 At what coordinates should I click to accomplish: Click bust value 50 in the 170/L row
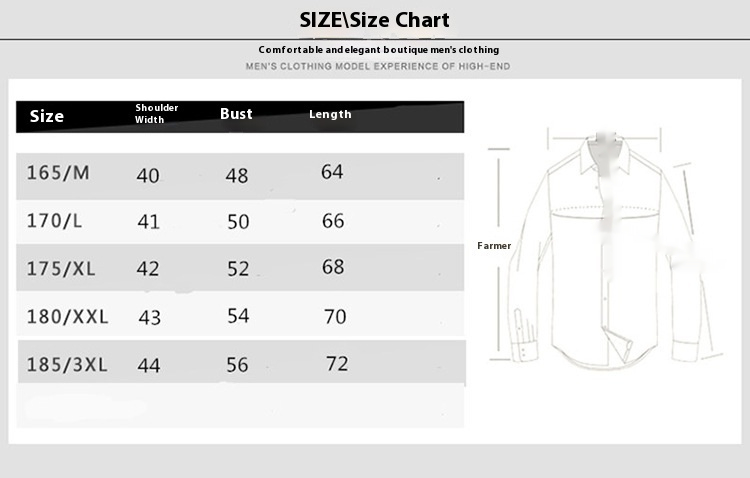238,222
